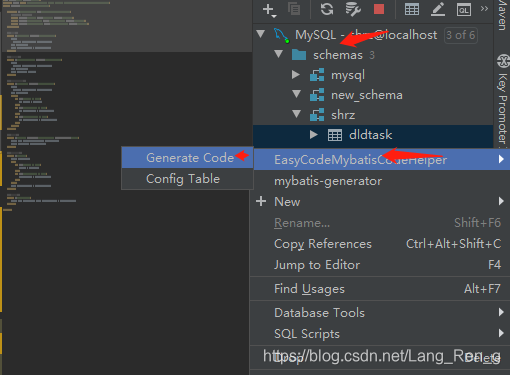Screen dimensions: 510x375
Task: Open the Maven side tool tab
Action: point(502,15)
